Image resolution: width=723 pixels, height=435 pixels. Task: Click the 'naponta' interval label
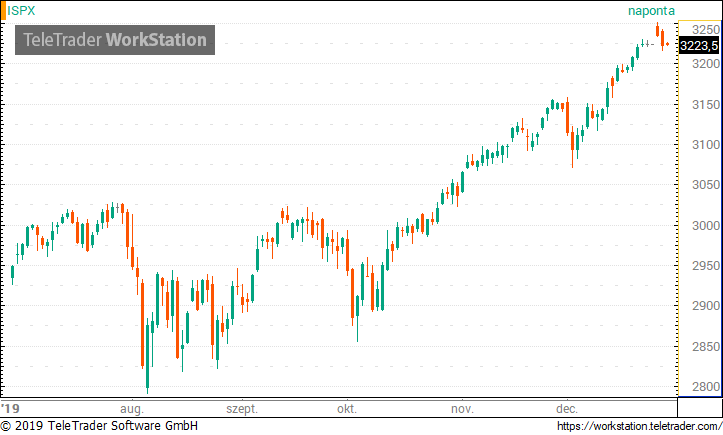pos(651,11)
